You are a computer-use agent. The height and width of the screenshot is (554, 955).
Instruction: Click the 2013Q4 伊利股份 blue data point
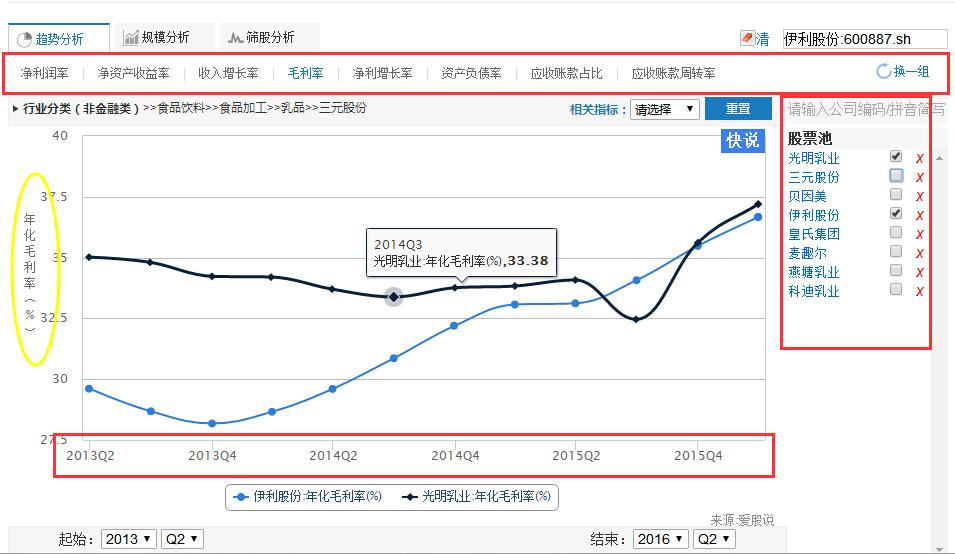(212, 424)
